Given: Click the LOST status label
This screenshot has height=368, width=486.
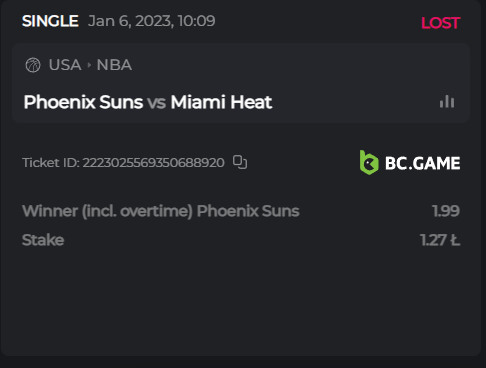Looking at the screenshot, I should tap(441, 23).
